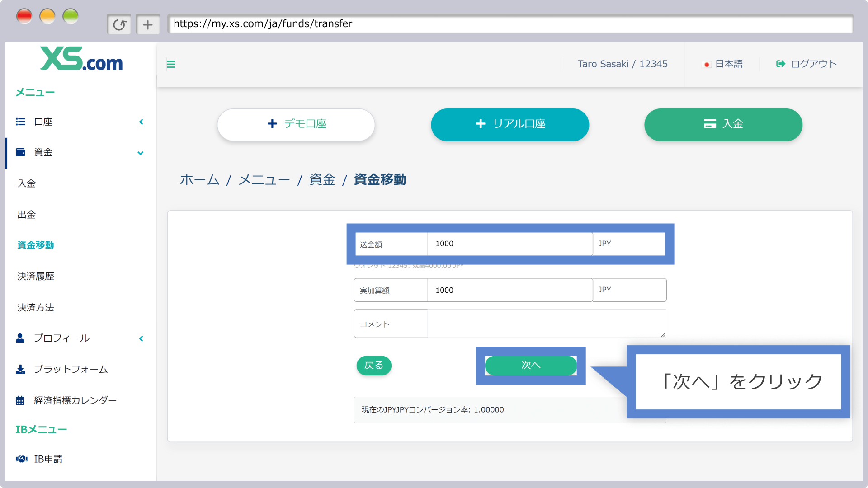Screen dimensions: 868x488
Task: Collapse the 資金 menu chevron
Action: (141, 153)
